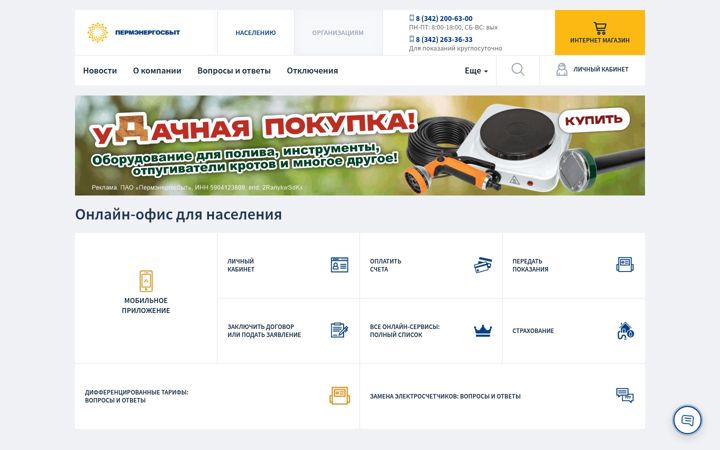720x450 pixels.
Task: Open Страхование tile text
Action: point(533,331)
